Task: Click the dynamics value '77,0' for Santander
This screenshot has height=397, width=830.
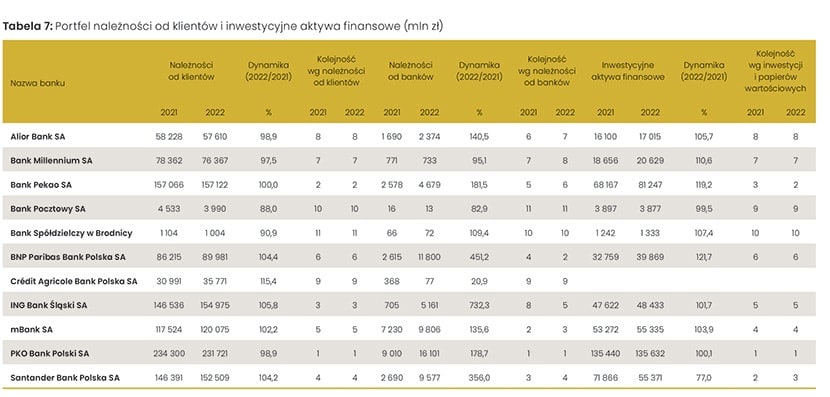Action: (x=703, y=377)
